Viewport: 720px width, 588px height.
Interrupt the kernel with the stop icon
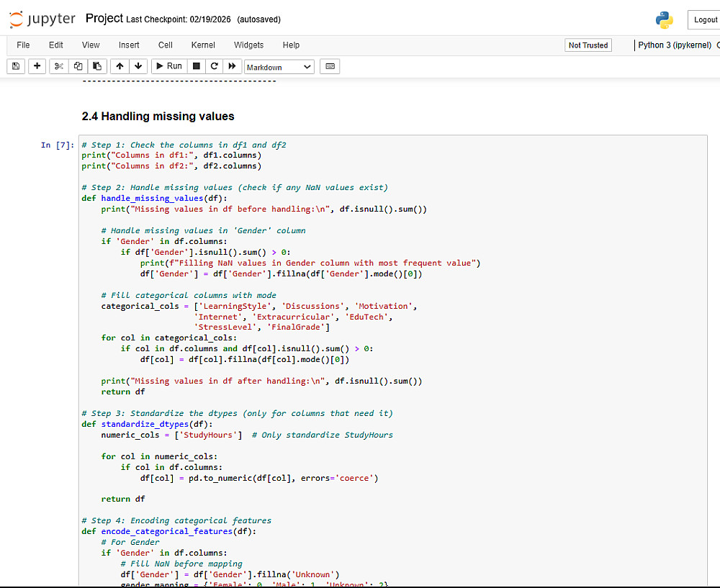[x=196, y=66]
